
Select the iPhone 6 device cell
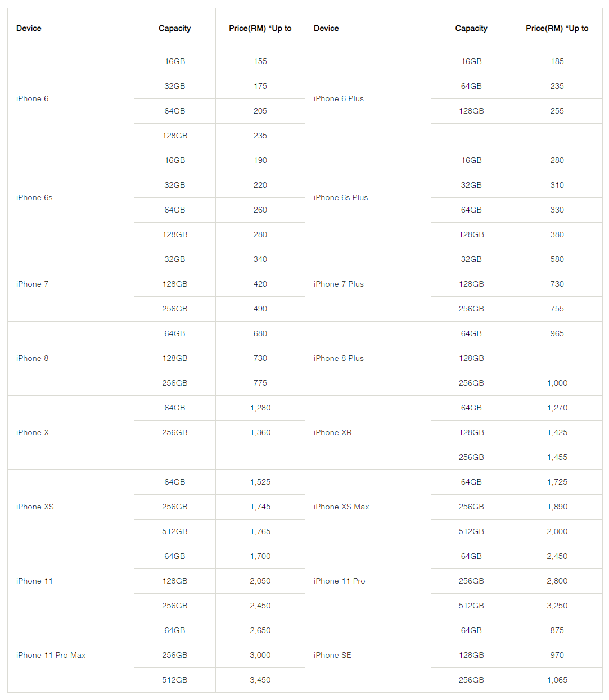(33, 98)
